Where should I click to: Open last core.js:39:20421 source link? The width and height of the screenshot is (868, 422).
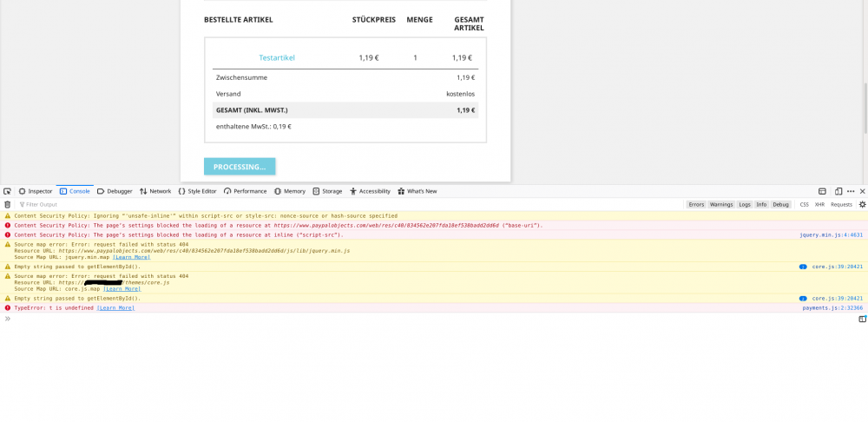pyautogui.click(x=837, y=298)
